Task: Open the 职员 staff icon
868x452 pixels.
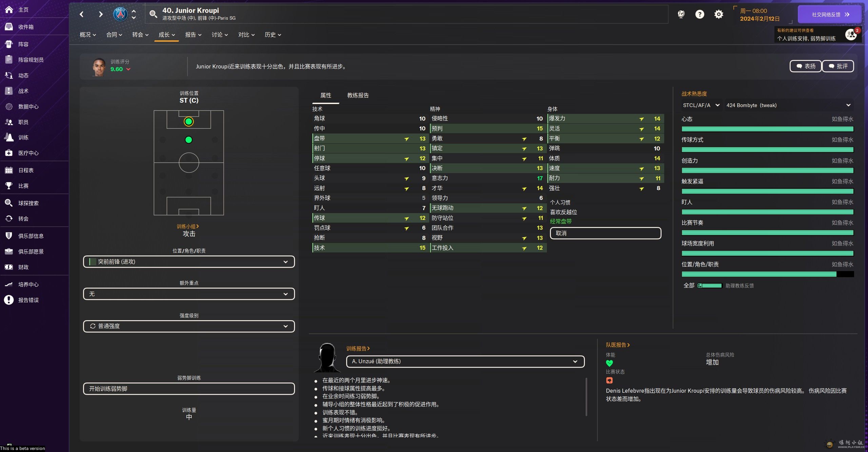Action: click(x=9, y=122)
